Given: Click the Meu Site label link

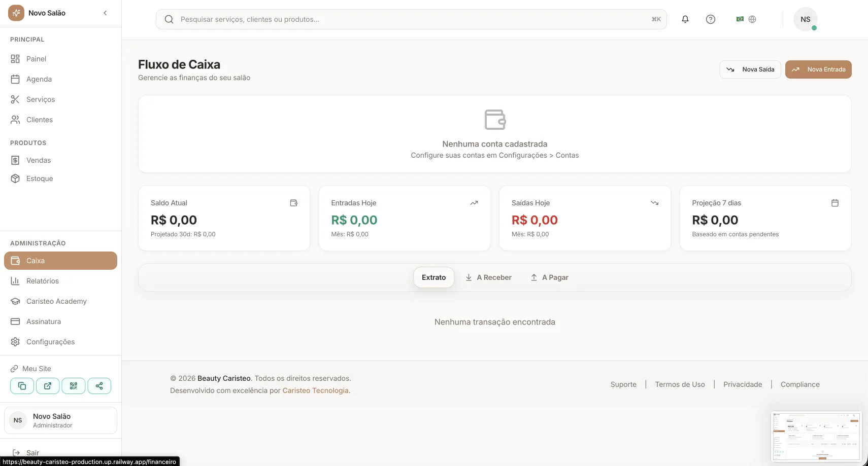Looking at the screenshot, I should coord(31,369).
